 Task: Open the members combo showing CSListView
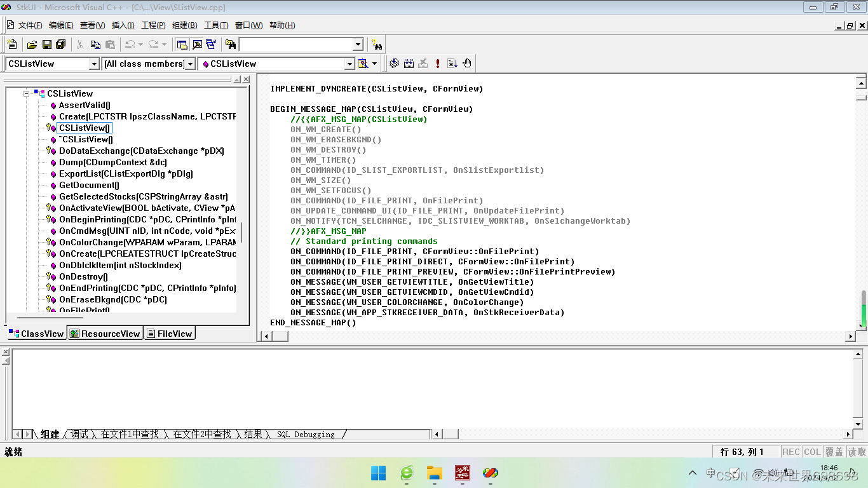349,64
